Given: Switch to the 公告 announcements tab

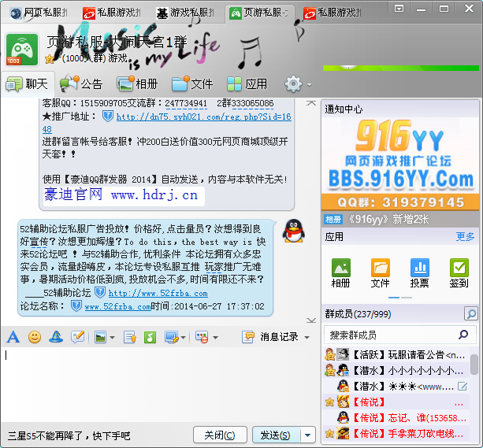Looking at the screenshot, I should tap(81, 83).
